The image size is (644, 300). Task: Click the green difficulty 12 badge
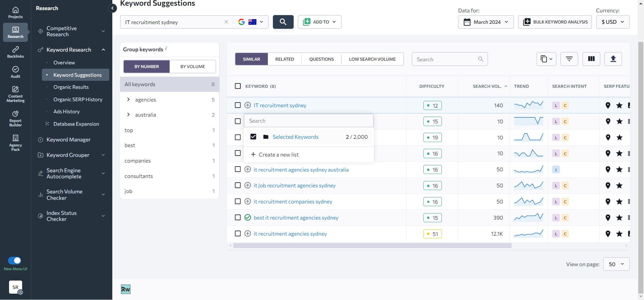coord(432,105)
